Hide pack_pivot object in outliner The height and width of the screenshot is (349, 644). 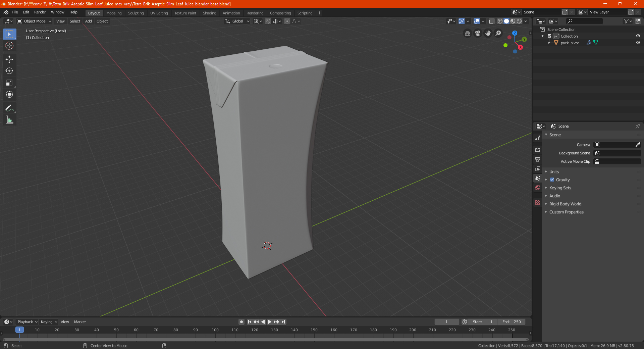[x=638, y=43]
